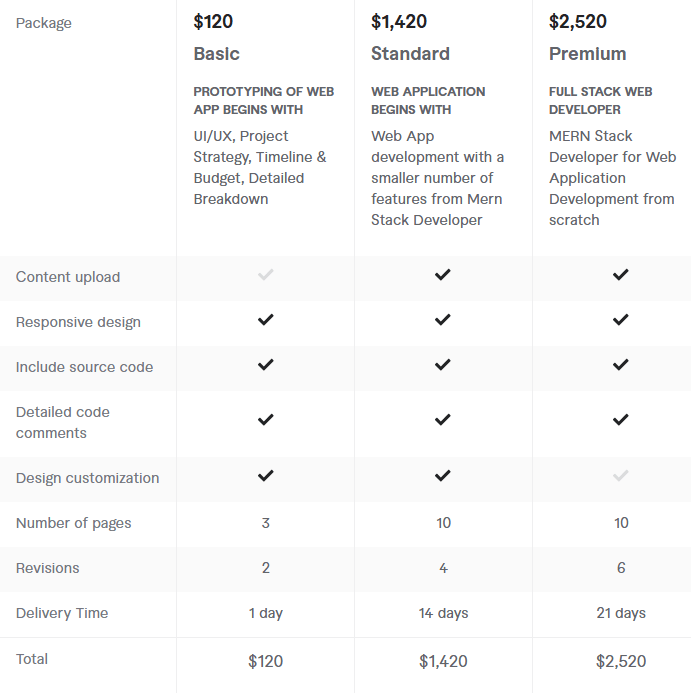691x693 pixels.
Task: Click Premium column Content upload checkmark
Action: tap(621, 274)
